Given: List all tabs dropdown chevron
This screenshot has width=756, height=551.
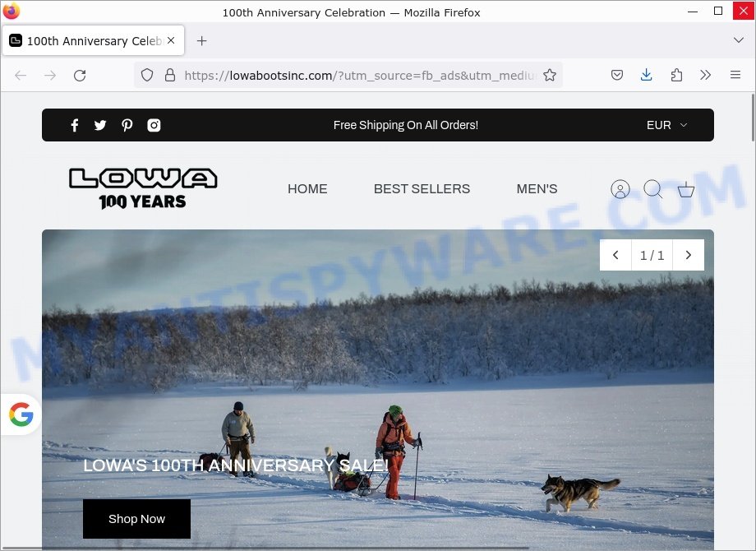Looking at the screenshot, I should (738, 40).
